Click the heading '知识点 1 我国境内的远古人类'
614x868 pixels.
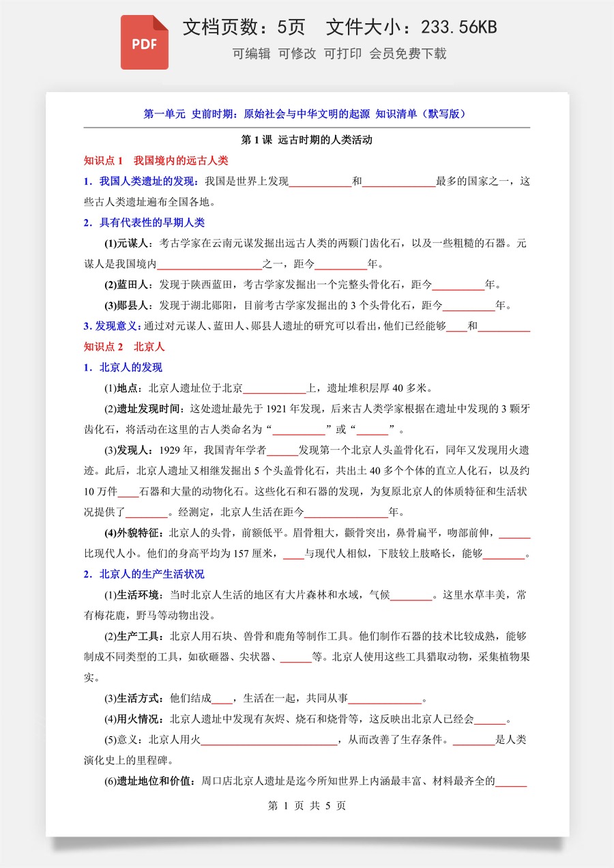click(x=156, y=161)
